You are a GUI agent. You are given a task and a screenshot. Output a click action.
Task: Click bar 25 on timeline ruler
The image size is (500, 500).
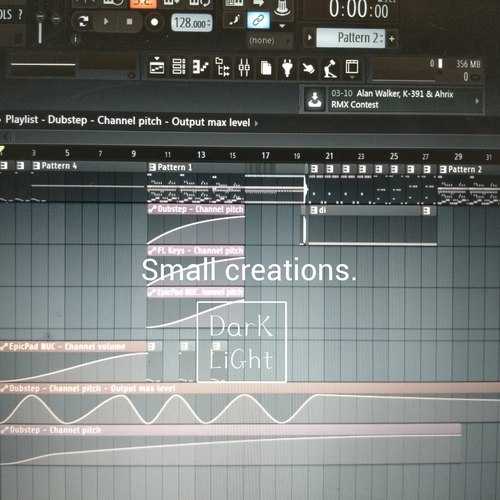tap(394, 156)
